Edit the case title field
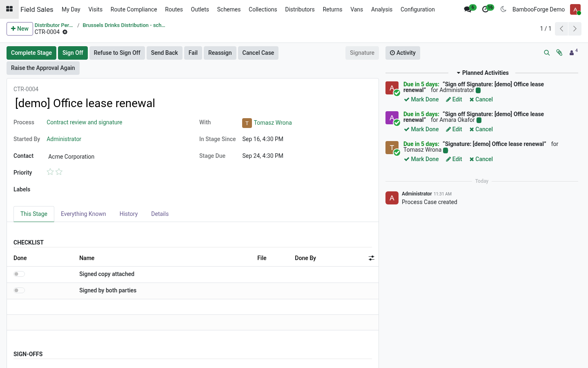The width and height of the screenshot is (588, 368). point(193,103)
